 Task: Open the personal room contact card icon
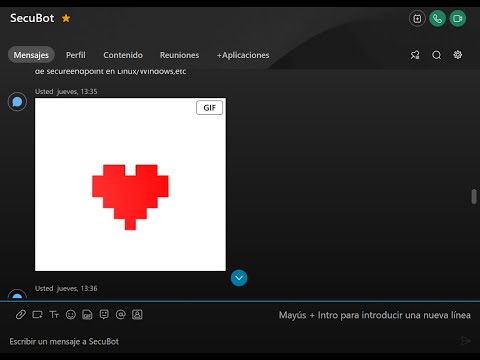coord(137,315)
